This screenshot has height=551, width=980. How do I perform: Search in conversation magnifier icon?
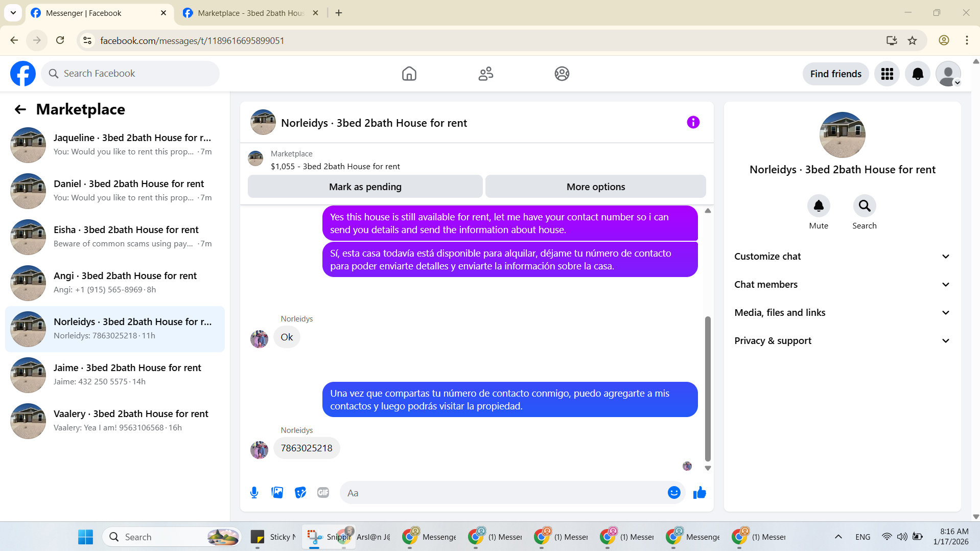click(x=864, y=206)
